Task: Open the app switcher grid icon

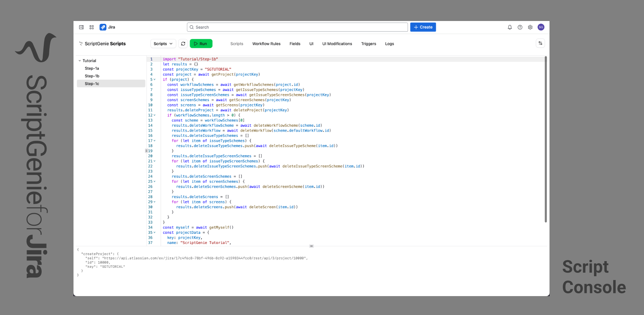Action: (x=92, y=27)
